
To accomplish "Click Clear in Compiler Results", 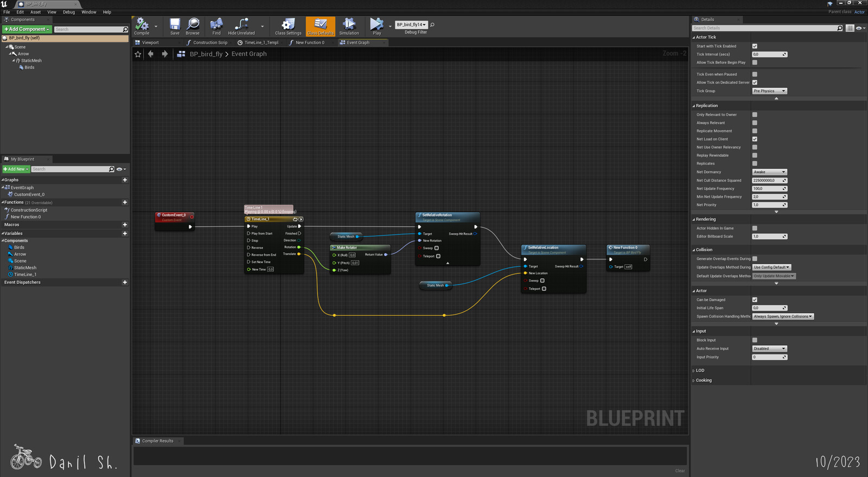I will pyautogui.click(x=680, y=470).
